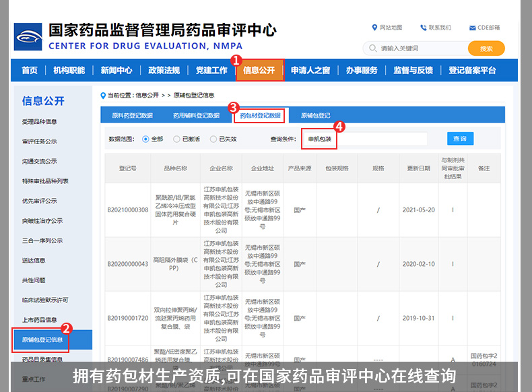Click the breadcrumb location marker icon
Viewport: 532px width, 392px height.
(x=103, y=96)
